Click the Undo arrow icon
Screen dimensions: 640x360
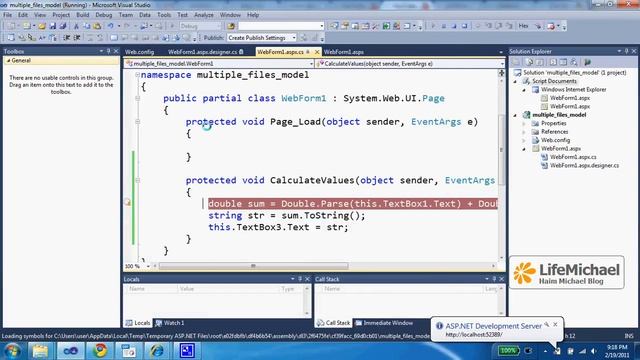(110, 26)
